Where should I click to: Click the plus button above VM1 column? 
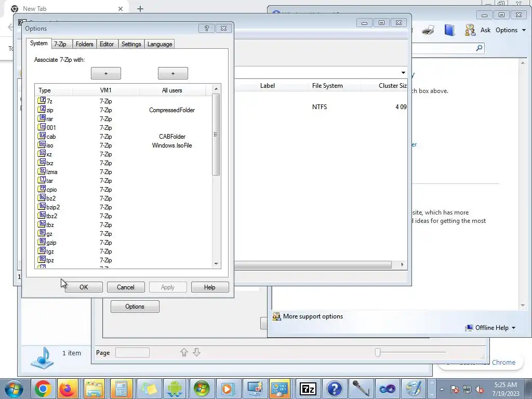point(106,73)
